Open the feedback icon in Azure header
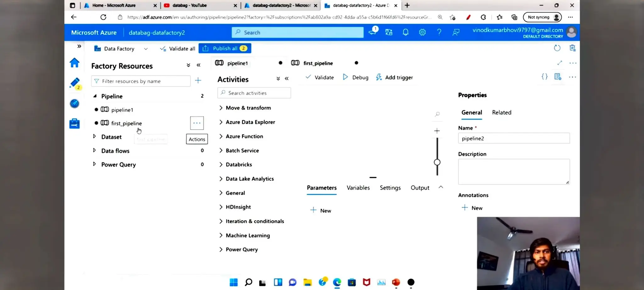This screenshot has width=644, height=290. pos(456,32)
